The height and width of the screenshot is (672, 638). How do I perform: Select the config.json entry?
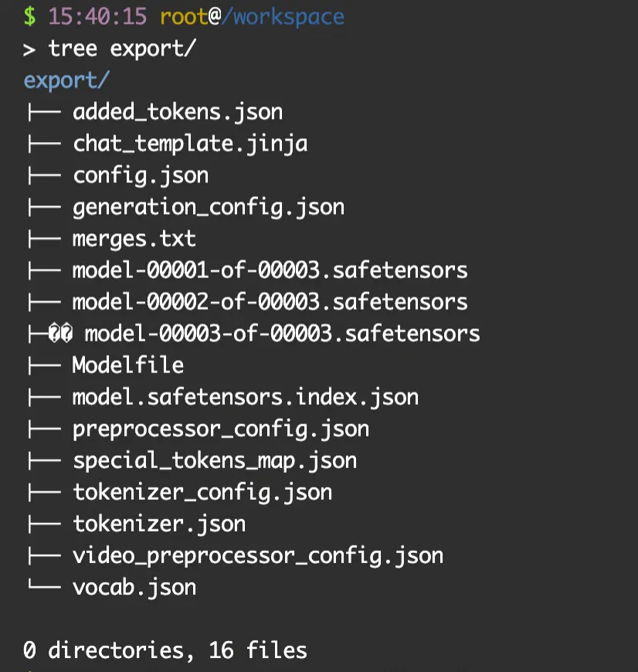[141, 175]
